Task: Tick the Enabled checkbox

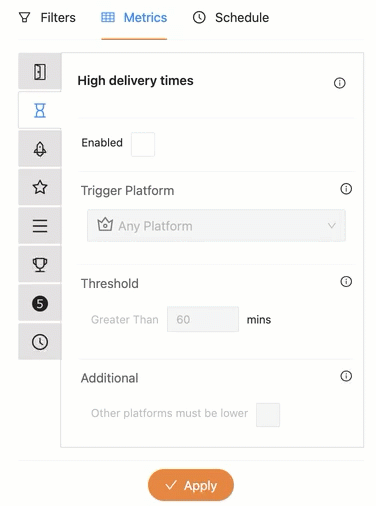Action: coord(143,144)
